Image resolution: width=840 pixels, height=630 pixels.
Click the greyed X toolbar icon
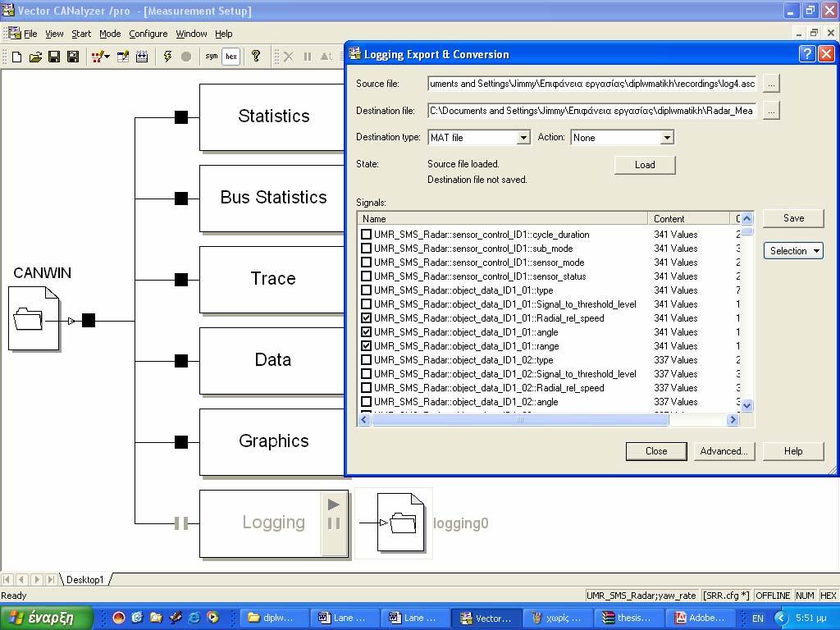289,57
